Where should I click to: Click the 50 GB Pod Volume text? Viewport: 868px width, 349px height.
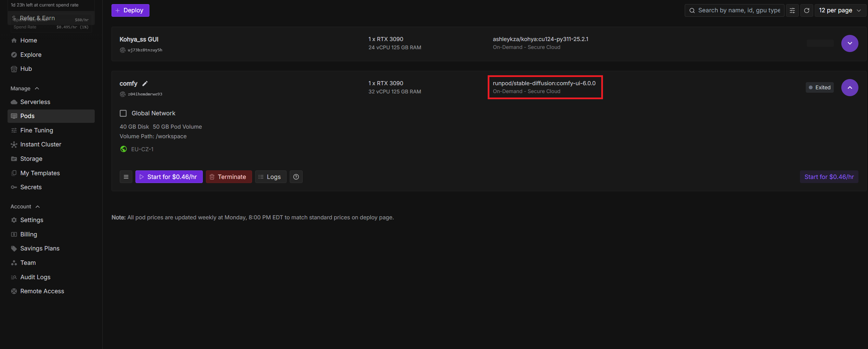coord(177,127)
